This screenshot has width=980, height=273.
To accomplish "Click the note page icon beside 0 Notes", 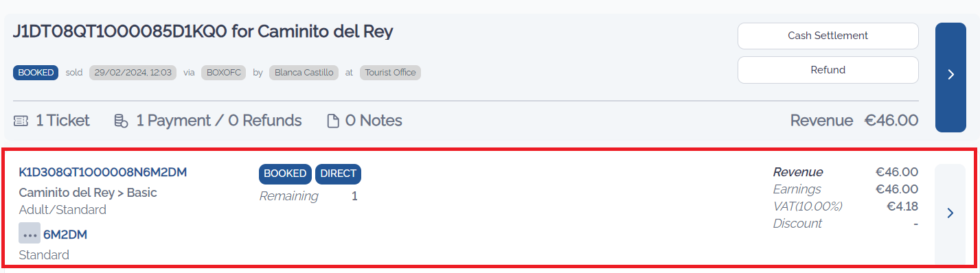I will click(333, 121).
